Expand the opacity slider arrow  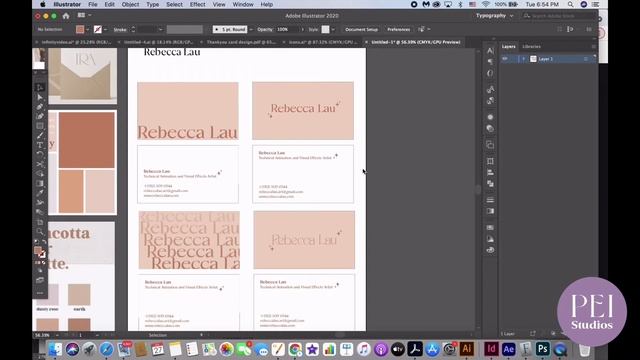[302, 29]
